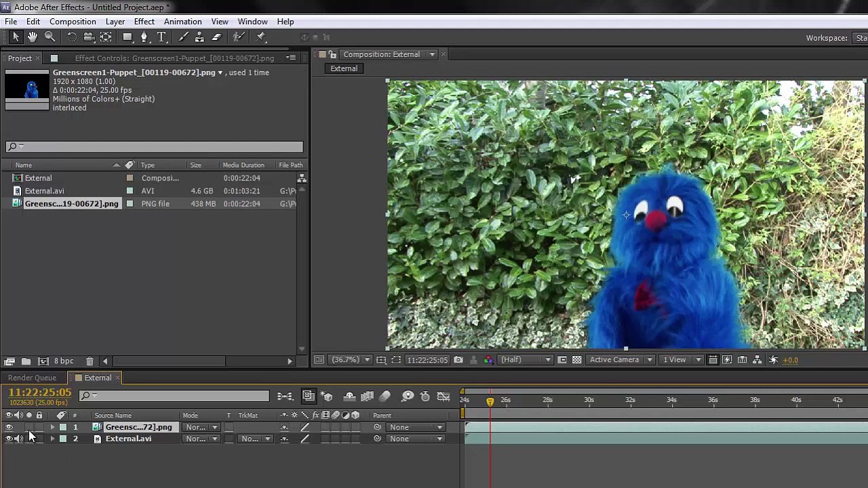Viewport: 868px width, 488px height.
Task: Expand the Greenscreen png layer properties
Action: [x=52, y=428]
